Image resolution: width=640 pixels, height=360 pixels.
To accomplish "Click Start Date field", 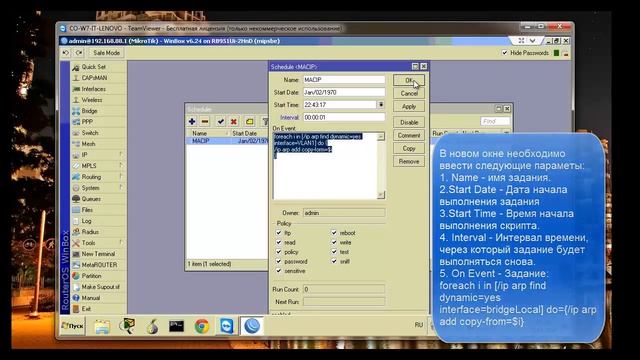I will click(x=344, y=93).
